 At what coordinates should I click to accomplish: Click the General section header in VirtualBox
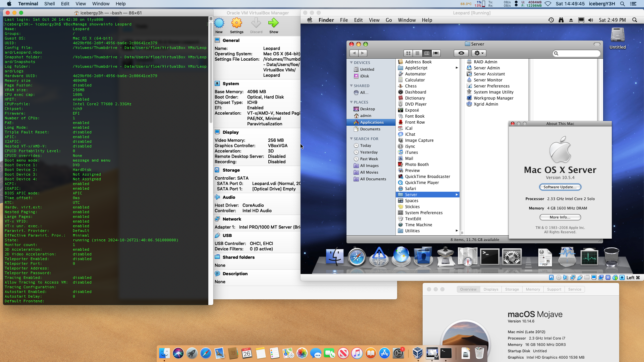231,41
